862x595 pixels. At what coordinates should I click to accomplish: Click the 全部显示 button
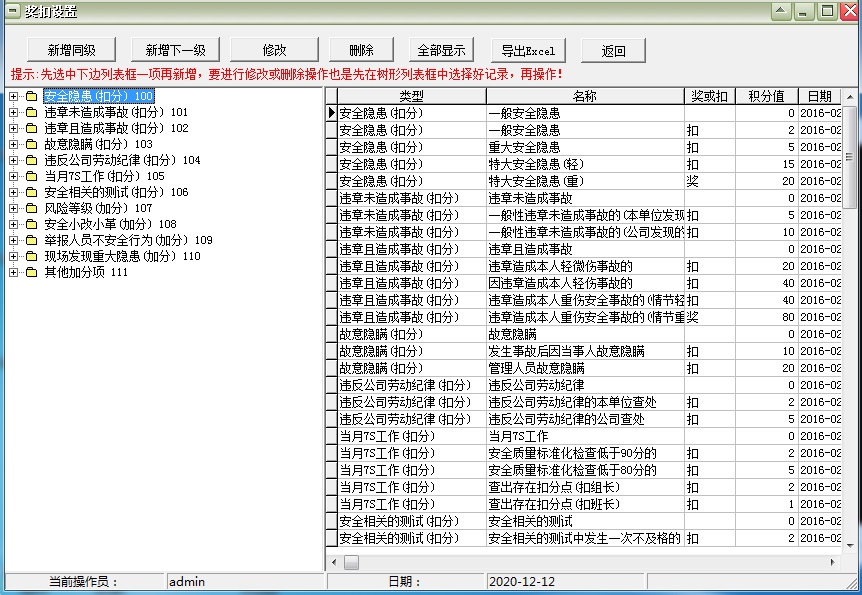pos(441,51)
